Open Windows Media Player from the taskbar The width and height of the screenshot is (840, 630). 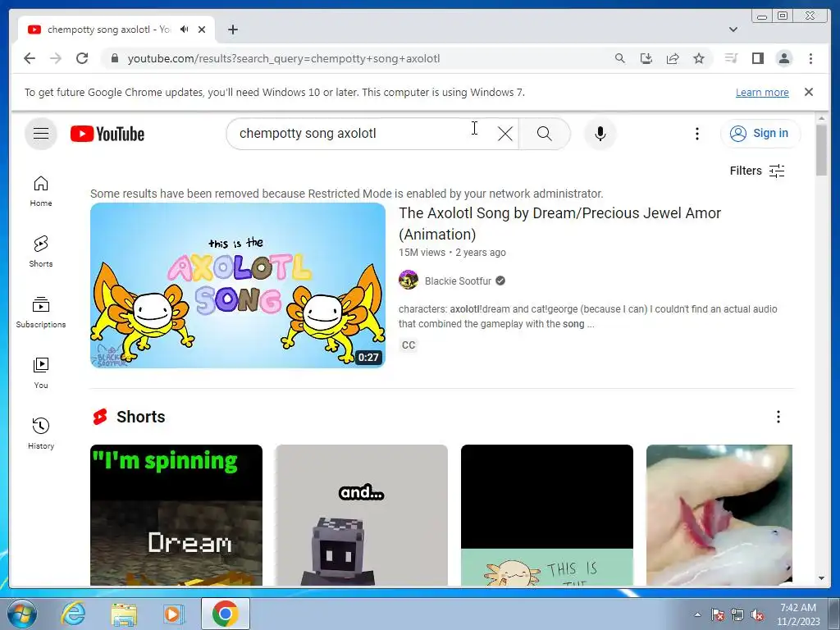(x=172, y=614)
